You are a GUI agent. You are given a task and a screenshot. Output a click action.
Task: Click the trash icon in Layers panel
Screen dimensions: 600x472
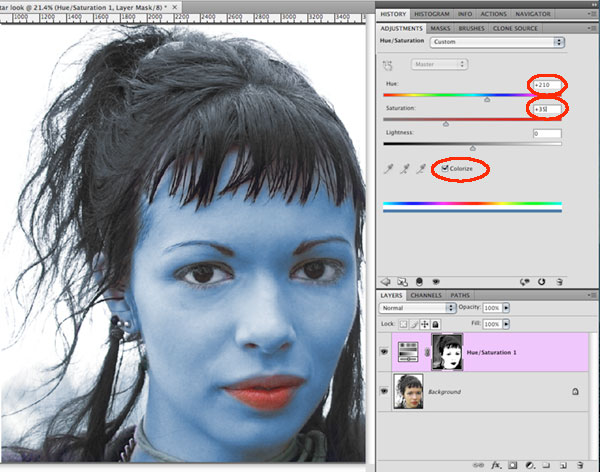(x=581, y=465)
